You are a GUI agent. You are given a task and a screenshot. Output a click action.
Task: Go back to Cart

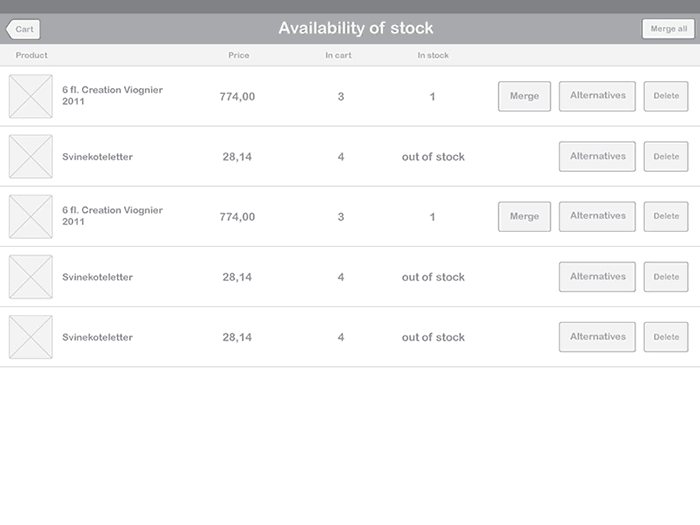coord(23,29)
